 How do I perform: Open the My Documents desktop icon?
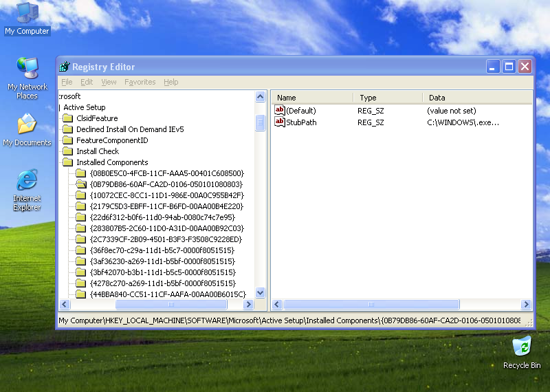[27, 130]
